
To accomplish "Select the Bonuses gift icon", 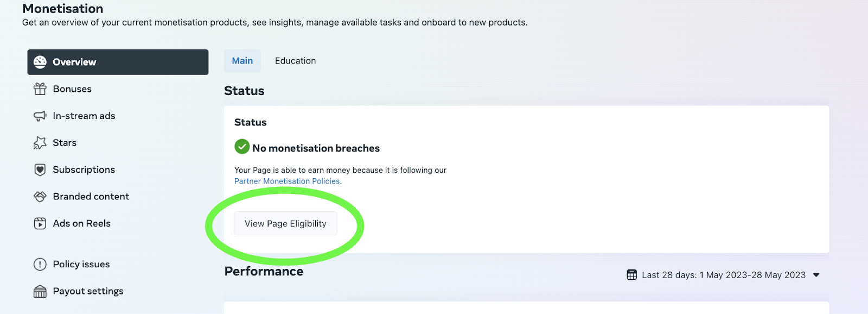I will 40,89.
